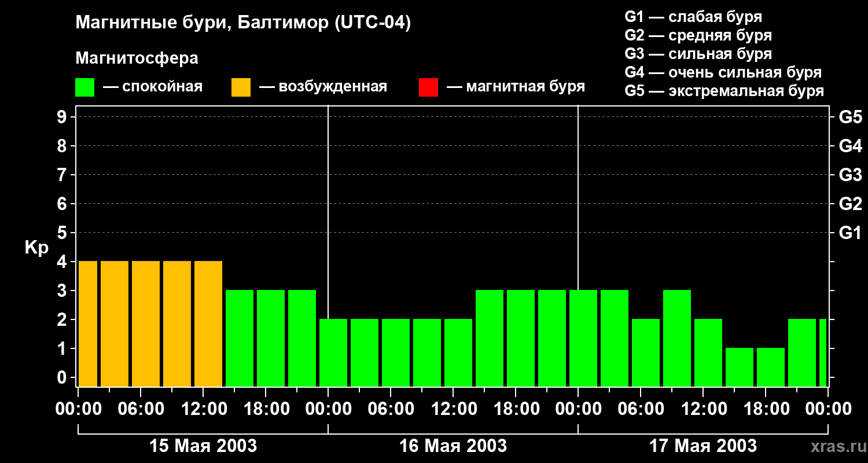Click the green 'спокойная' legend swatch
Image resolution: width=868 pixels, height=463 pixels.
click(84, 87)
